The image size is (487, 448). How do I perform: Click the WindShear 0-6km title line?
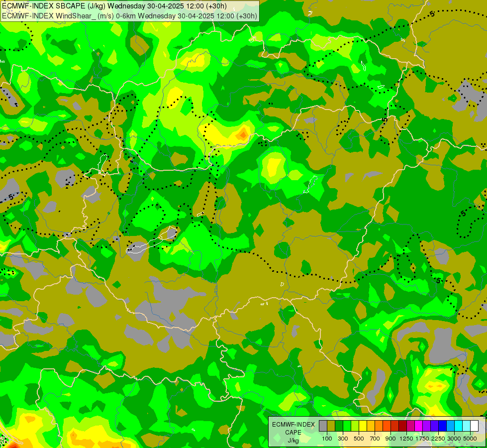pyautogui.click(x=129, y=16)
